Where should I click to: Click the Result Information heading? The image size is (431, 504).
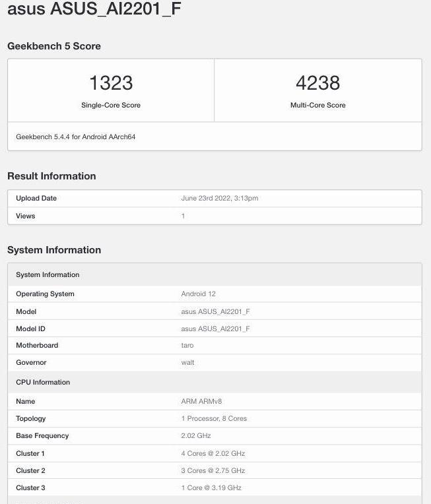51,176
